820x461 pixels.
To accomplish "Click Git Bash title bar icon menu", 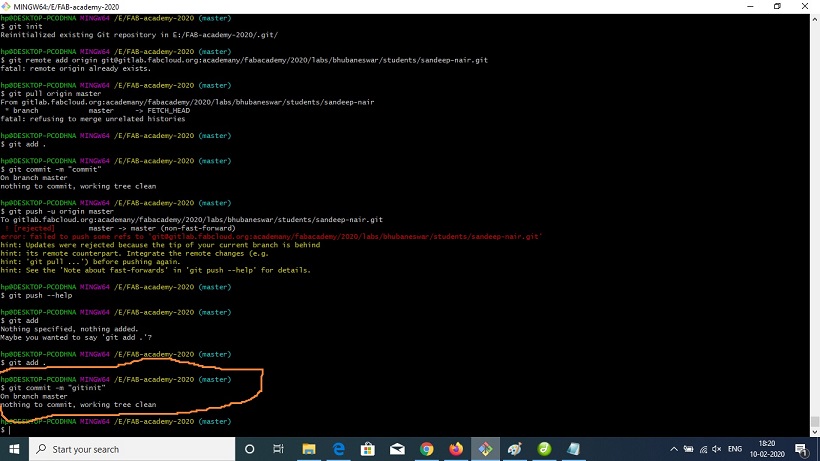I will [6, 6].
